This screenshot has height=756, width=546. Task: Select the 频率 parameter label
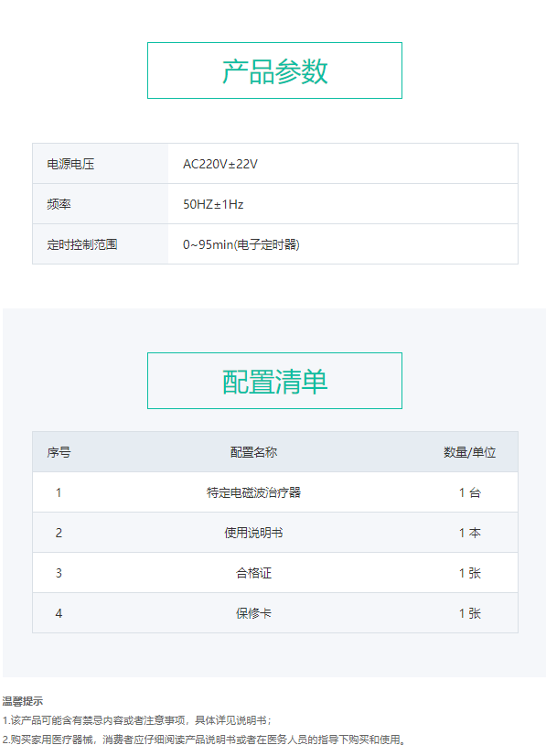coord(59,204)
